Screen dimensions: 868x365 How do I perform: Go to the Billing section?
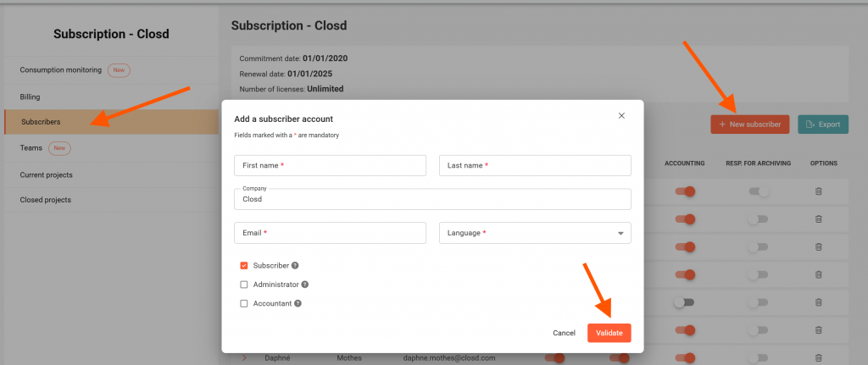(x=31, y=97)
